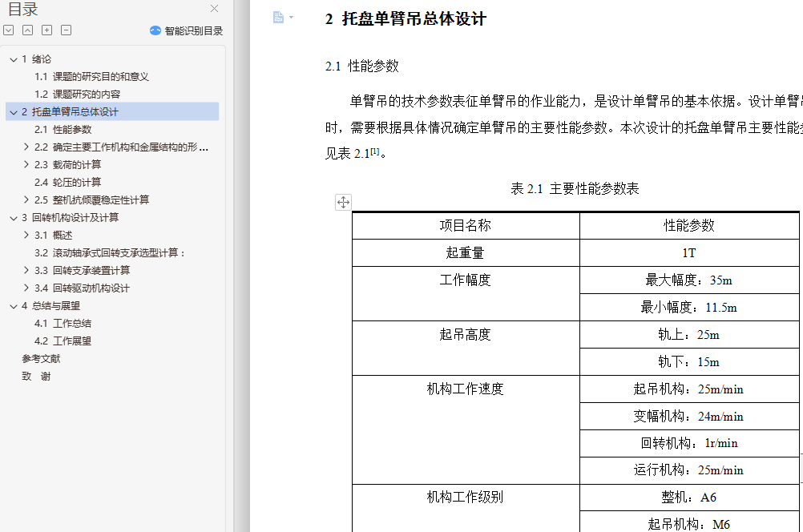The height and width of the screenshot is (532, 803).
Task: Click the 1T value cell
Action: (x=689, y=253)
